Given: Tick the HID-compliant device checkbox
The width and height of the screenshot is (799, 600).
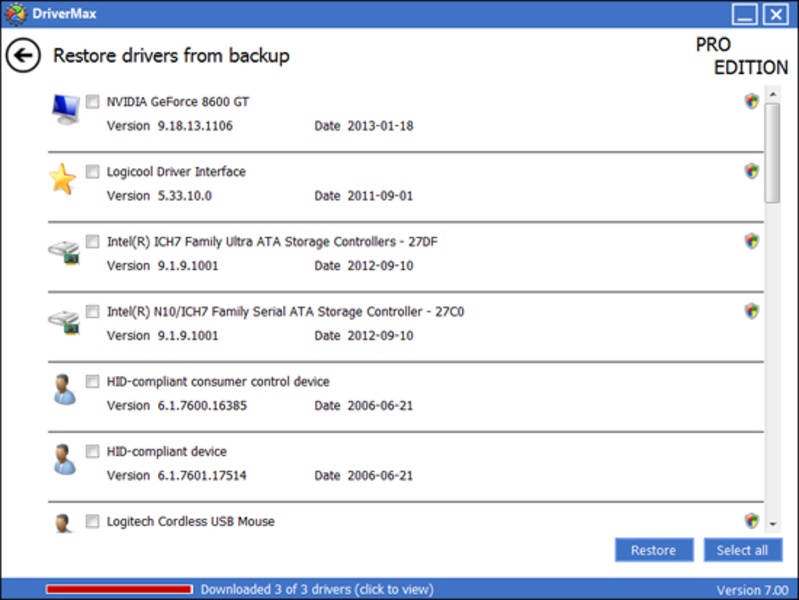Looking at the screenshot, I should click(93, 451).
